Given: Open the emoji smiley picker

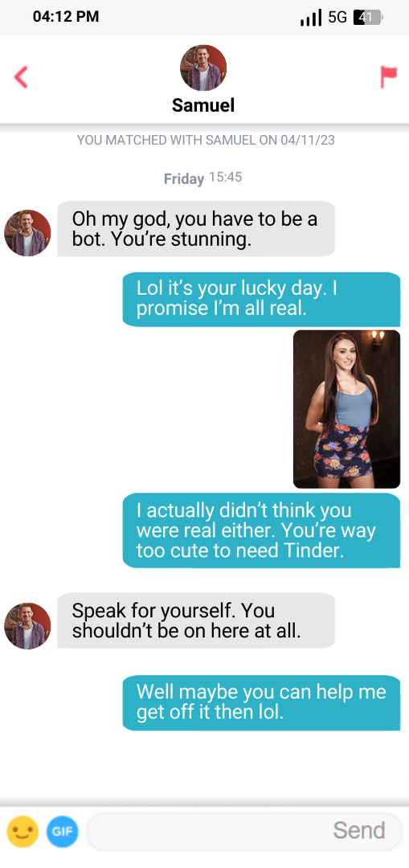Looking at the screenshot, I should (22, 832).
